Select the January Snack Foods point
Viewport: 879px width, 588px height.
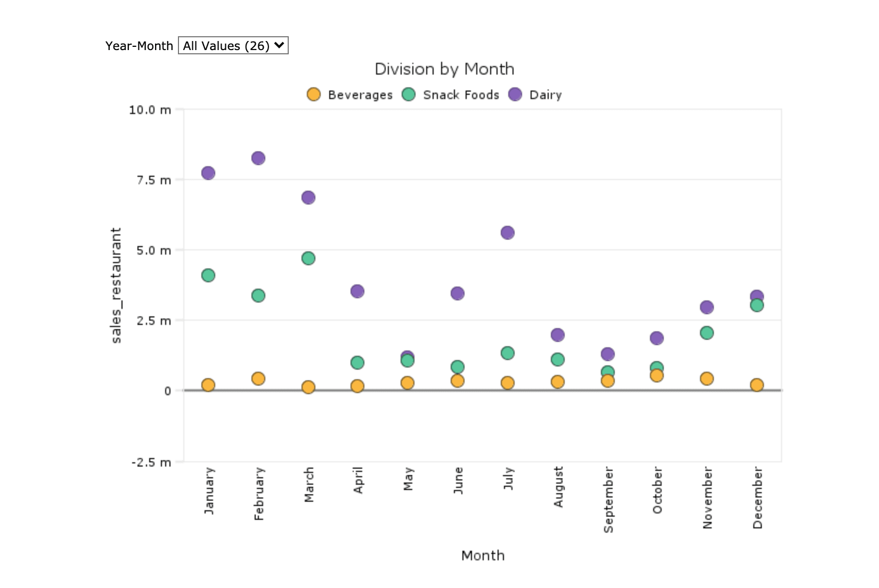[x=208, y=275]
